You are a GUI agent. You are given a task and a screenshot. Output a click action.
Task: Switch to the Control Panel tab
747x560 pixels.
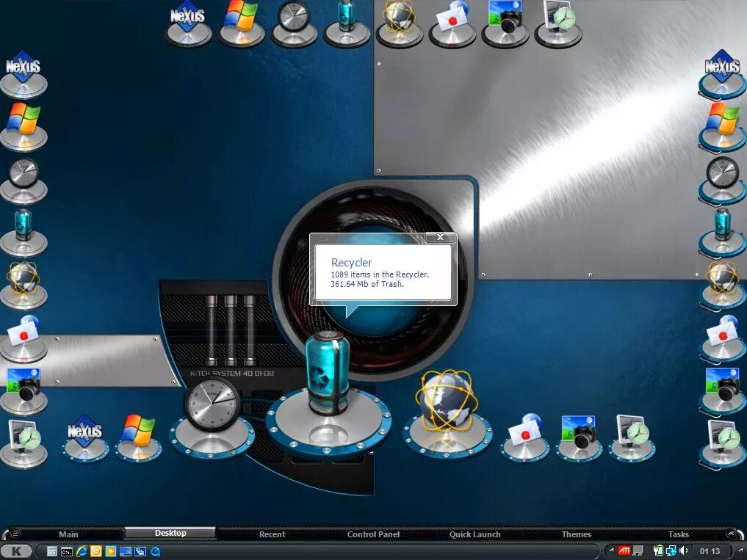click(x=373, y=534)
